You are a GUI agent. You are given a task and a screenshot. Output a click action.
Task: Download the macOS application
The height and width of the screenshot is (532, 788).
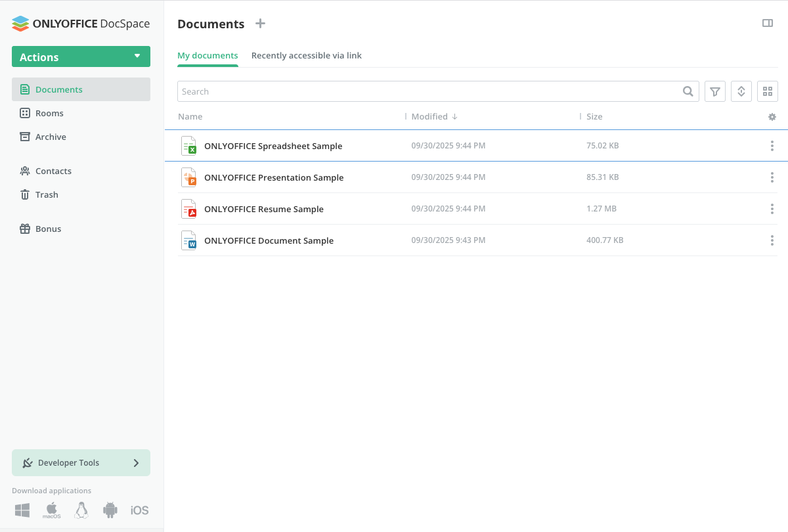[x=52, y=510]
